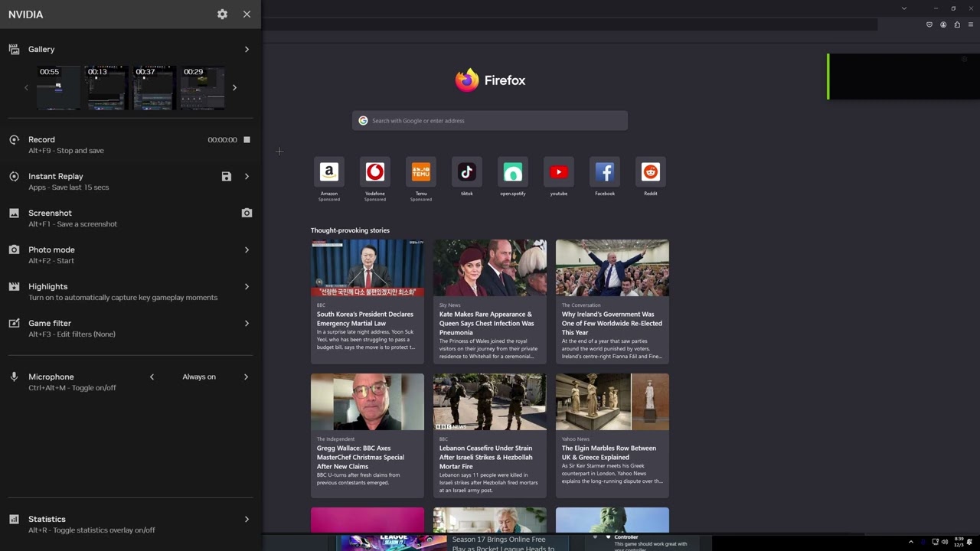The width and height of the screenshot is (980, 551).
Task: Click Thought-provoking stories heading
Action: coord(350,230)
